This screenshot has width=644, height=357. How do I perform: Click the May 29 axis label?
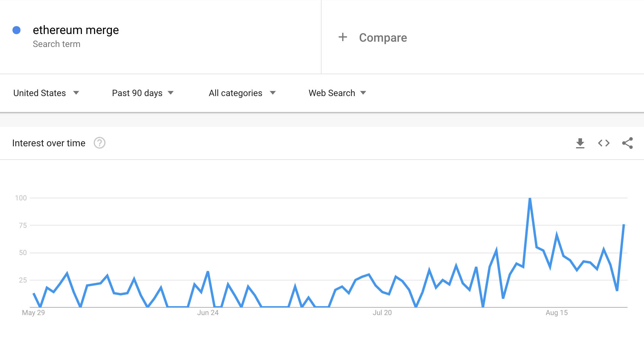33,313
